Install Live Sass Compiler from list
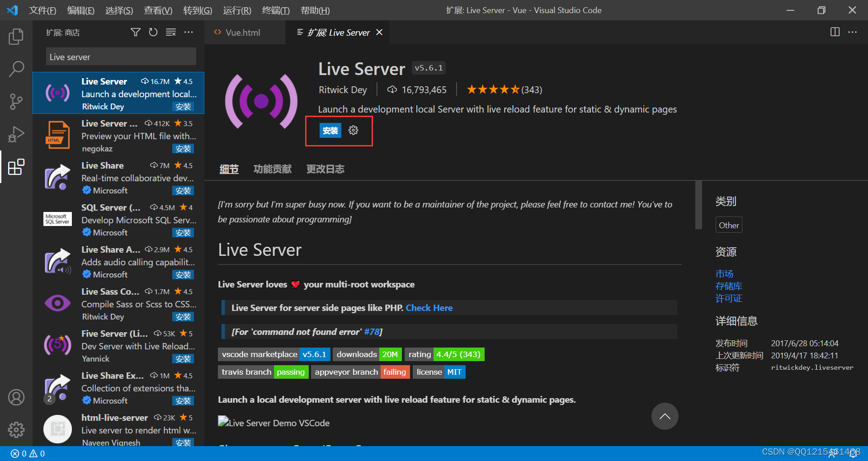This screenshot has width=868, height=461. pyautogui.click(x=183, y=317)
